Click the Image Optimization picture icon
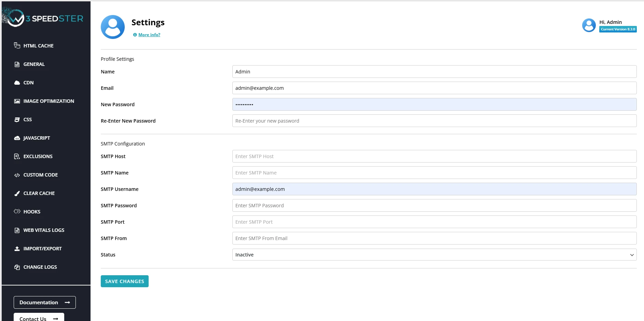The height and width of the screenshot is (321, 644). [x=17, y=101]
